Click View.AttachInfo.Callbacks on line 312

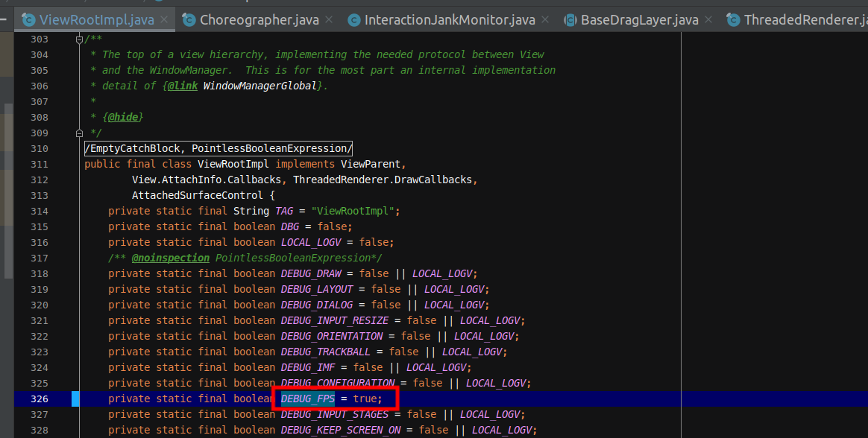207,180
